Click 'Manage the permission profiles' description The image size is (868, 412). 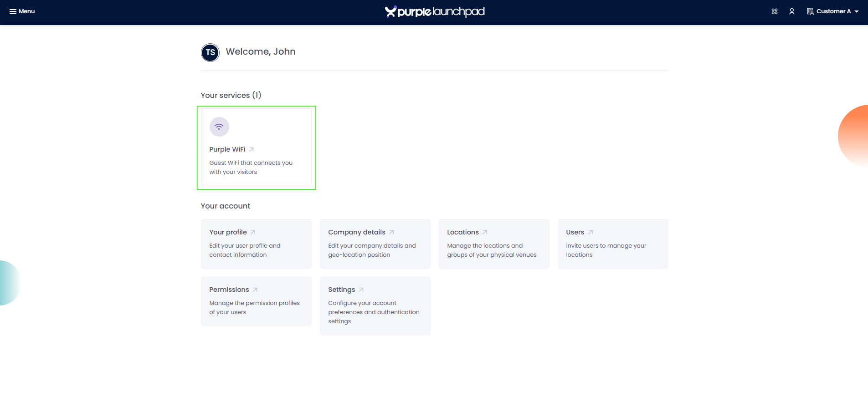click(254, 308)
